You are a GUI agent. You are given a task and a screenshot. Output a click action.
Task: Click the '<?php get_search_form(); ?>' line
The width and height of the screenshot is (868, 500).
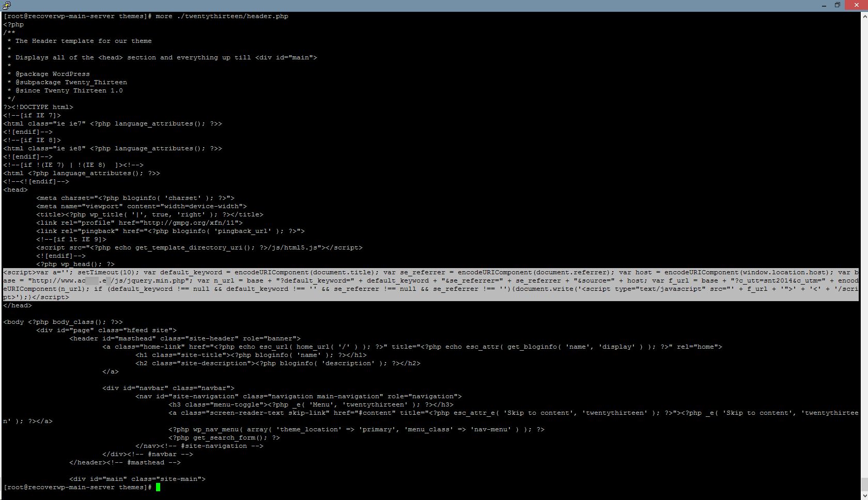coord(224,437)
